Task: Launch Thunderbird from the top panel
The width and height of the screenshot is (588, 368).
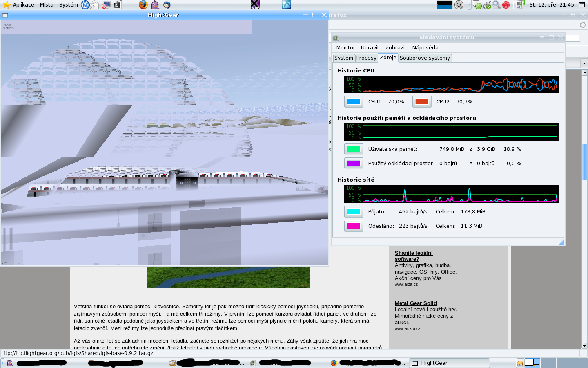Action: coord(167,5)
